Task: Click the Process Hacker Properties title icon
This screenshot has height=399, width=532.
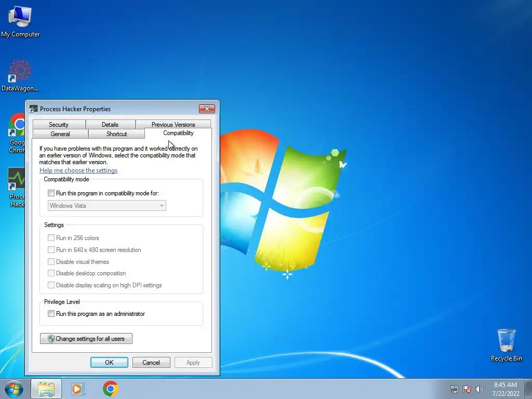Action: (33, 109)
